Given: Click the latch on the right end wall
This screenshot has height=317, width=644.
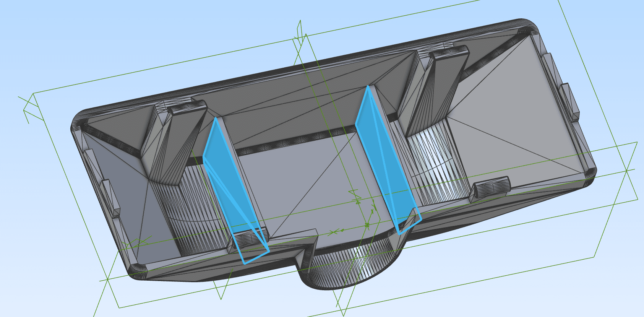Looking at the screenshot, I should coord(569,100).
